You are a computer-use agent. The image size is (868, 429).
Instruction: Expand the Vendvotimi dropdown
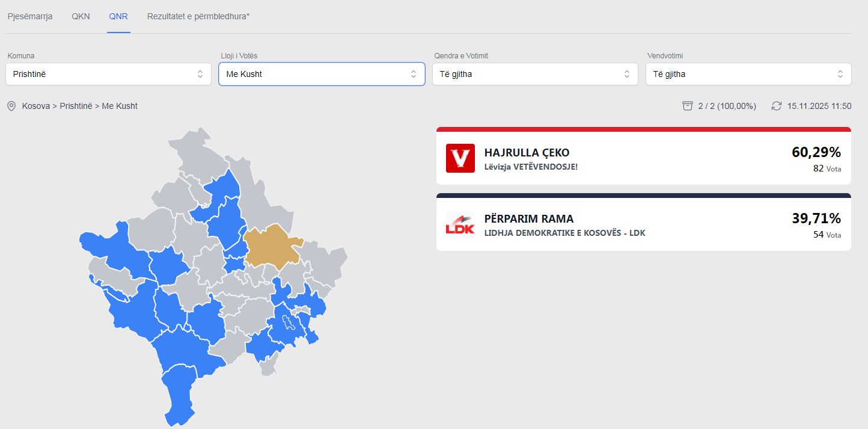(x=748, y=74)
